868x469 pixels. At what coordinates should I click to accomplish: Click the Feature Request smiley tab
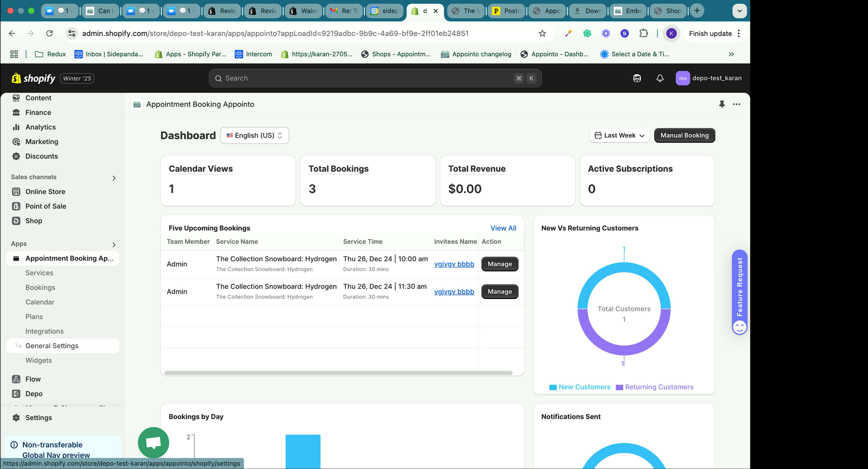(740, 292)
